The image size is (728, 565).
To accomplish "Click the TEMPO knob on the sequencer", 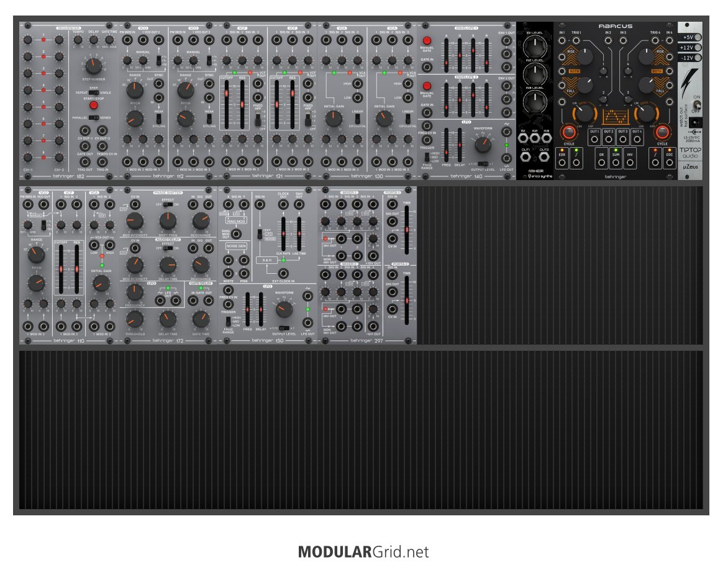I will pyautogui.click(x=78, y=40).
